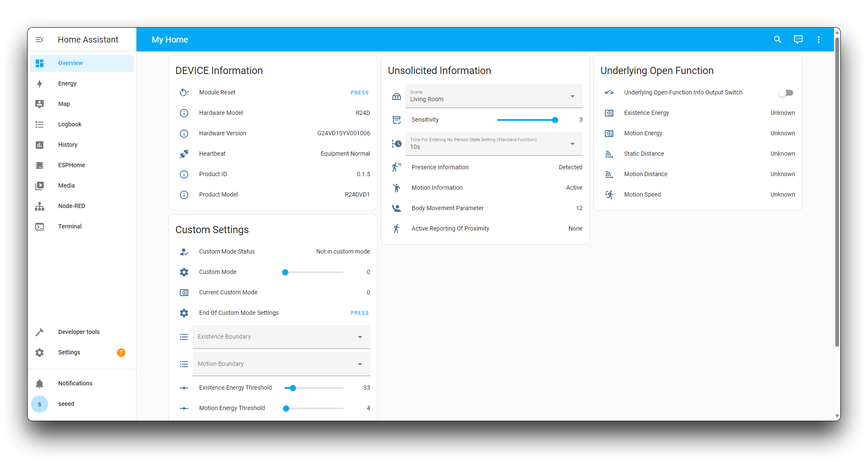868x462 pixels.
Task: Click the Notifications bell icon
Action: (40, 383)
